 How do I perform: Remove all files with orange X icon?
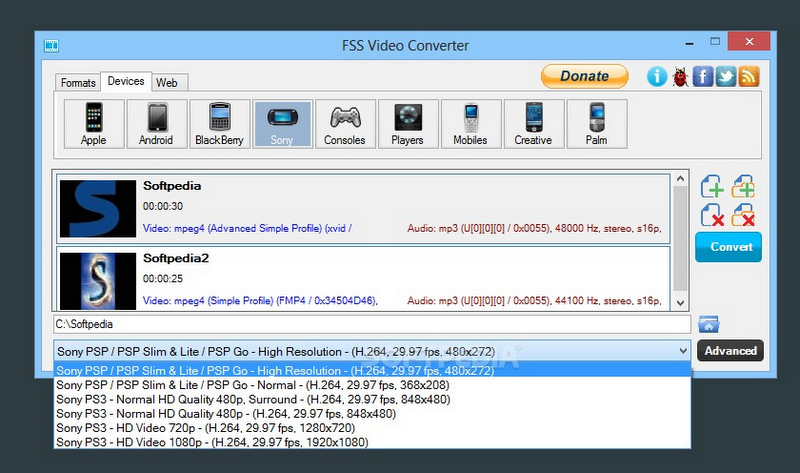pyautogui.click(x=743, y=215)
